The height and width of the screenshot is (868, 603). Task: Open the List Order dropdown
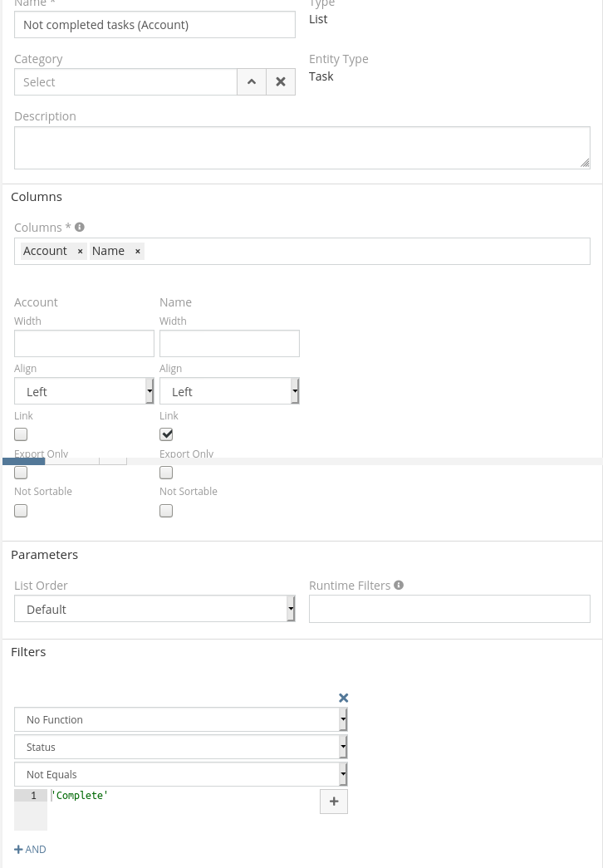[154, 609]
